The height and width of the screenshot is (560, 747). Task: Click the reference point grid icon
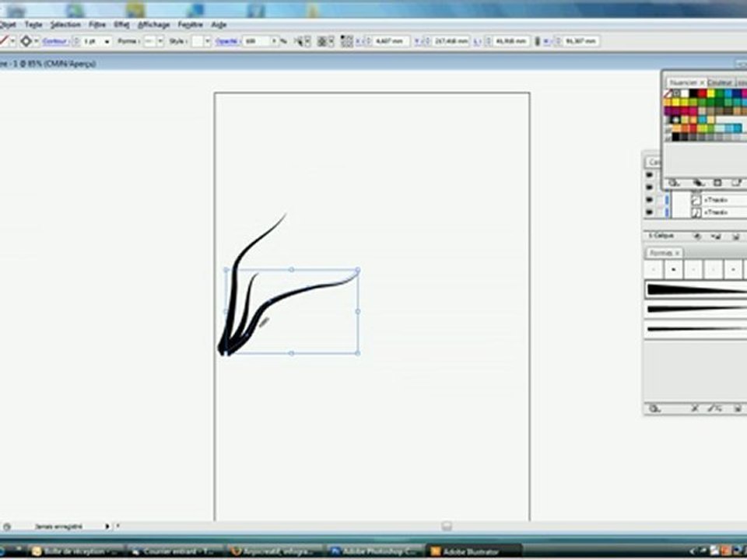347,41
